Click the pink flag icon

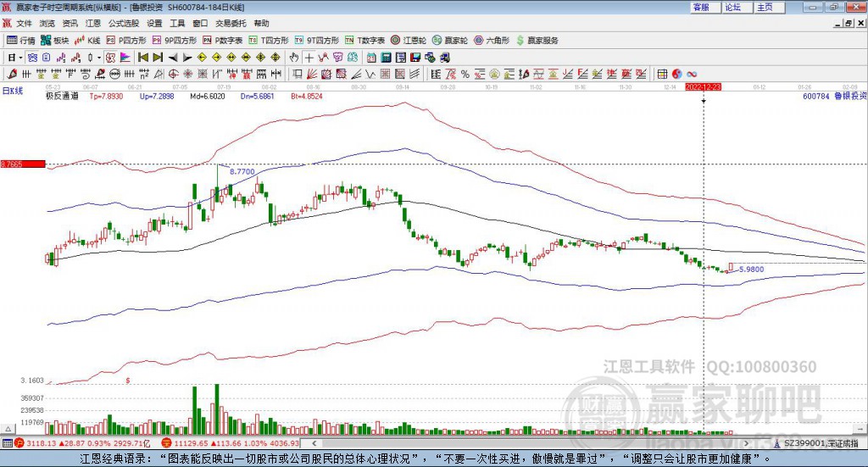pos(125,58)
